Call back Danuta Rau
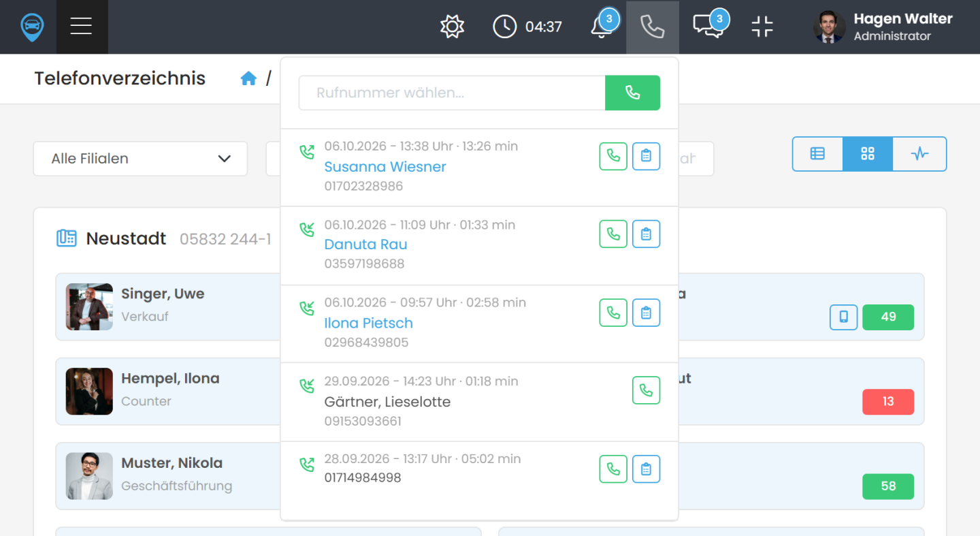 613,234
